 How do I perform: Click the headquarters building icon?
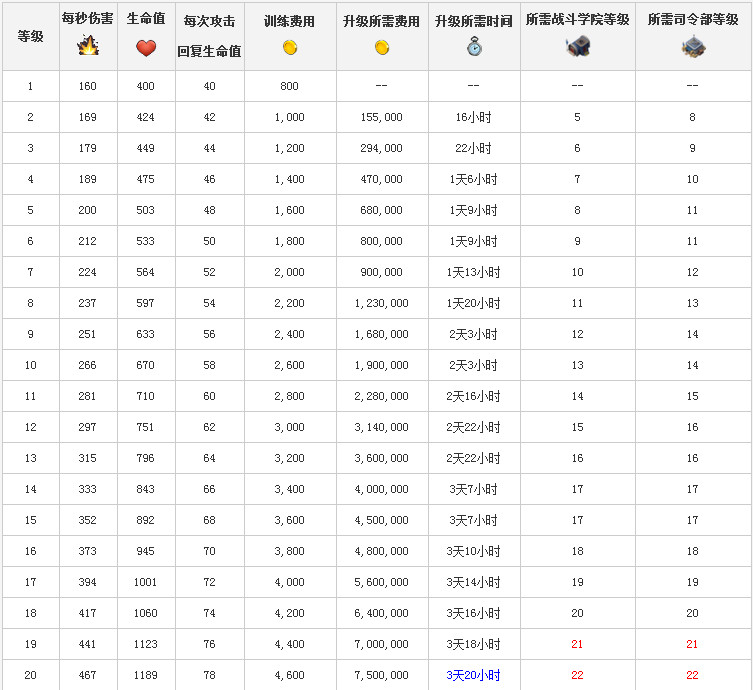[x=693, y=47]
